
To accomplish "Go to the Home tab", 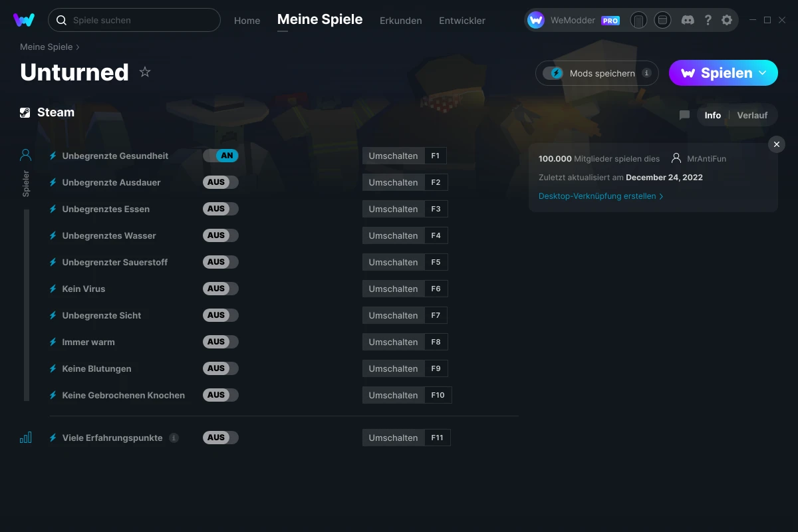I will (x=247, y=21).
